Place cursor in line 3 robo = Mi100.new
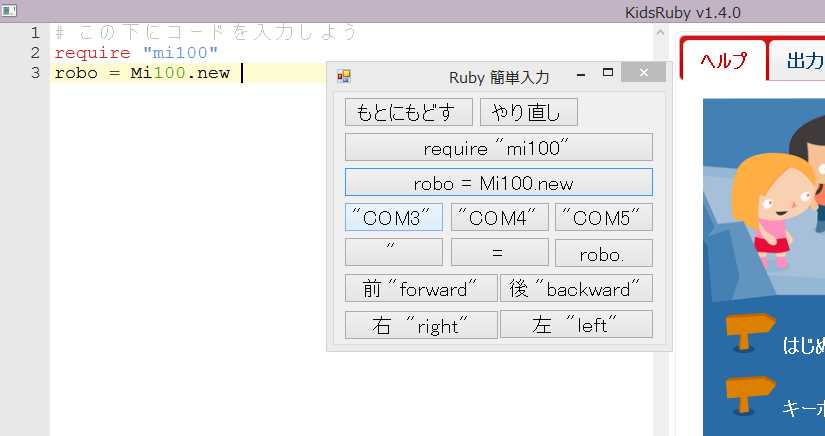The height and width of the screenshot is (436, 825). (142, 73)
